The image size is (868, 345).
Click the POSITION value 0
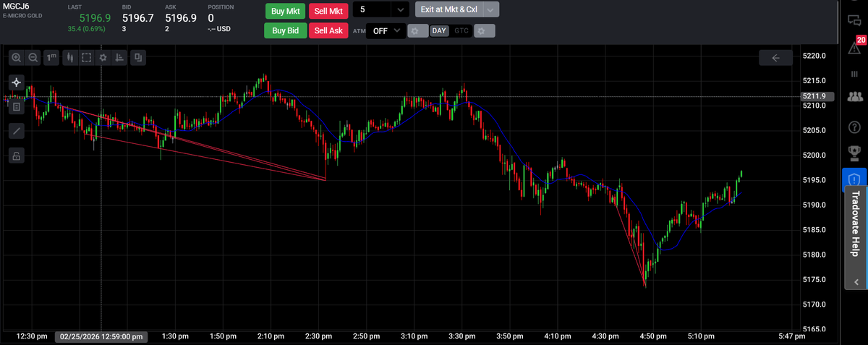211,18
